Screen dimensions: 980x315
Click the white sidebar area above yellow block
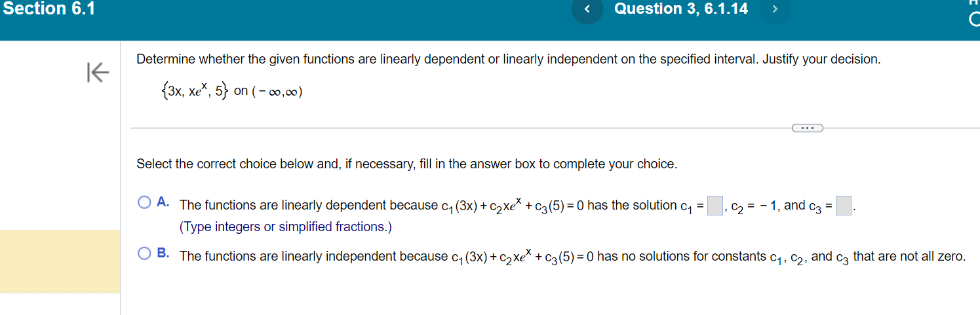pyautogui.click(x=60, y=135)
